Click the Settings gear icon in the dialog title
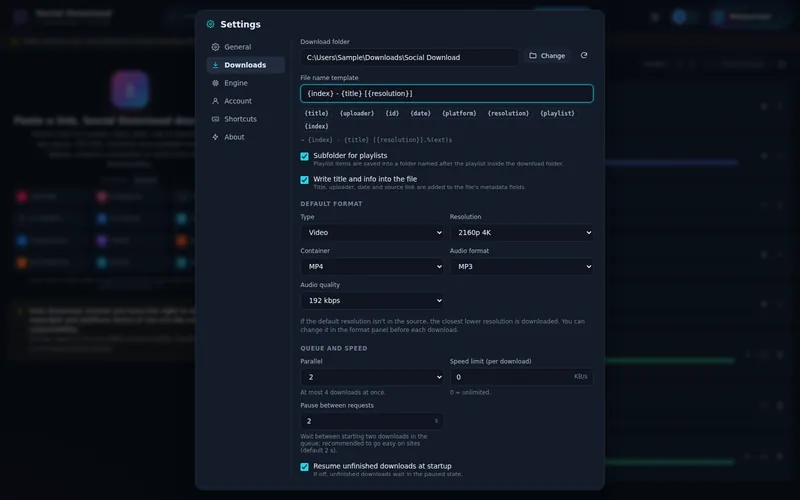Viewport: 800px width, 500px height. tap(210, 24)
